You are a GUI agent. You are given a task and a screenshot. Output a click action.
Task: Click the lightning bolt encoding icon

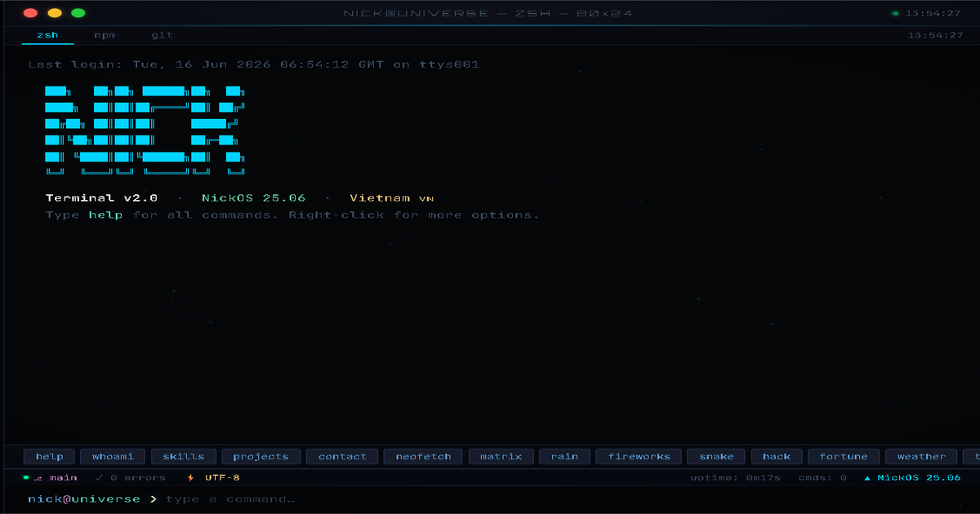pos(191,478)
